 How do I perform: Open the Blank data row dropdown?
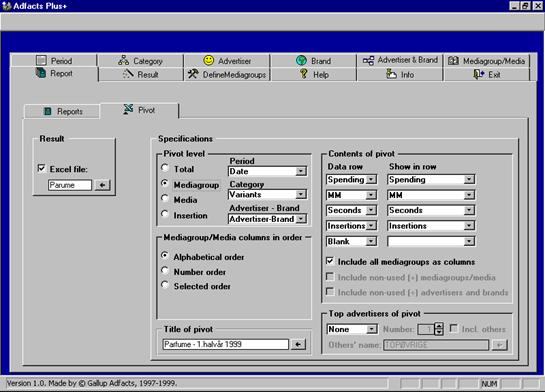[x=371, y=241]
